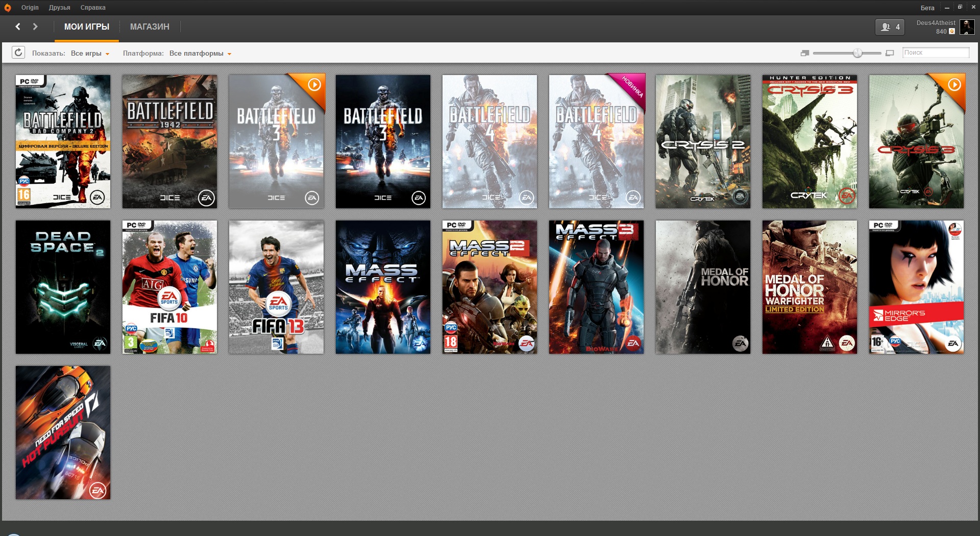Click the play badge on Battlefield 3

tap(314, 85)
